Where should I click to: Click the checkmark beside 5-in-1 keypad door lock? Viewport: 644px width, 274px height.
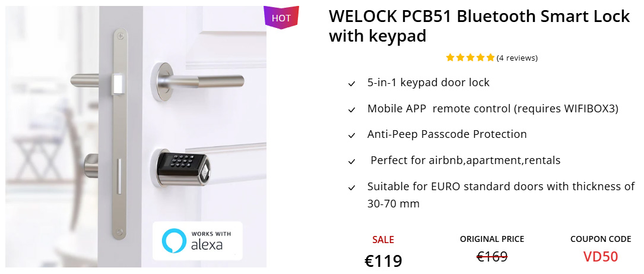352,84
